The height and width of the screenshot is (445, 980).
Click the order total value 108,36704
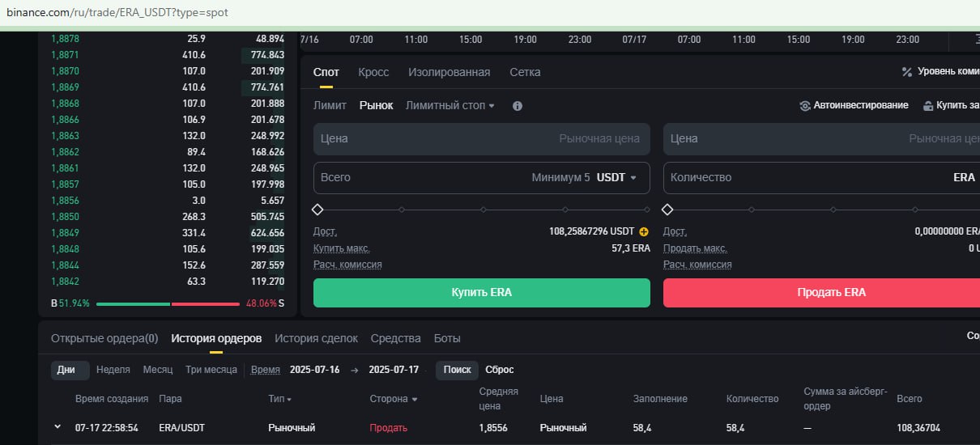[918, 427]
